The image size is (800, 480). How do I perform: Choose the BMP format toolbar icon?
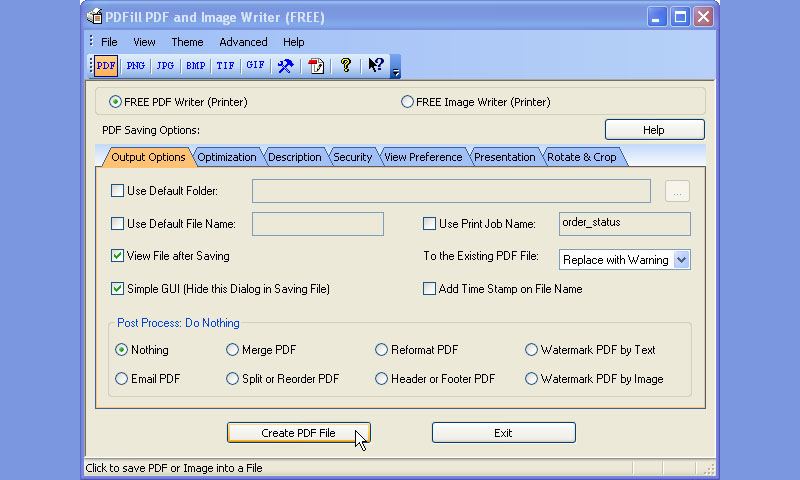[x=195, y=66]
